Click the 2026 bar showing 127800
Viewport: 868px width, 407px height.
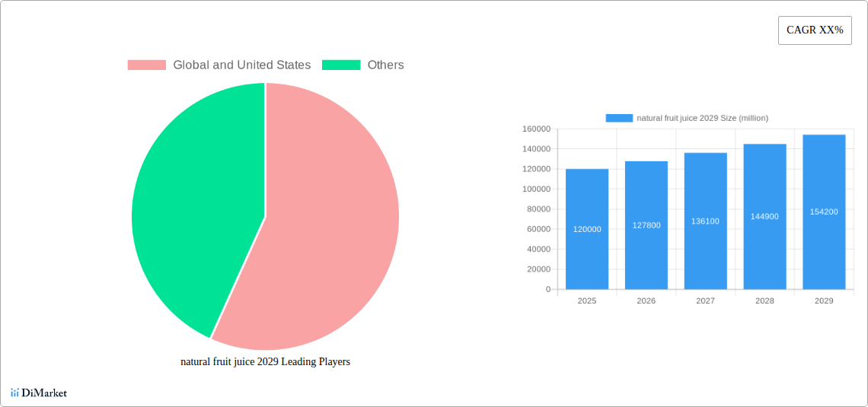(x=646, y=225)
